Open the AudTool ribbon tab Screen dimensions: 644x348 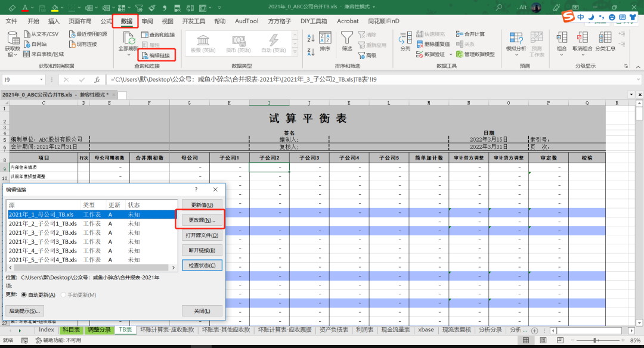(x=246, y=21)
